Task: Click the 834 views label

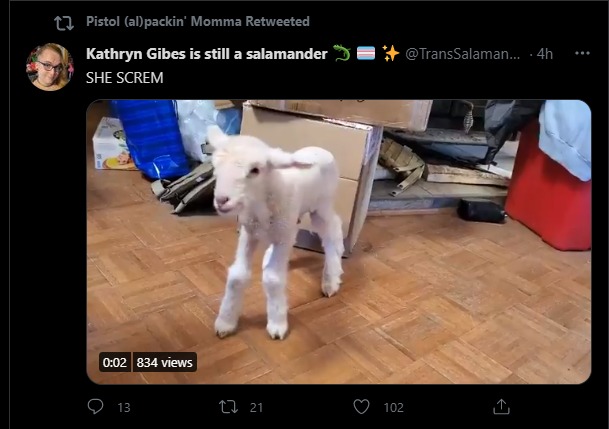Action: click(164, 362)
